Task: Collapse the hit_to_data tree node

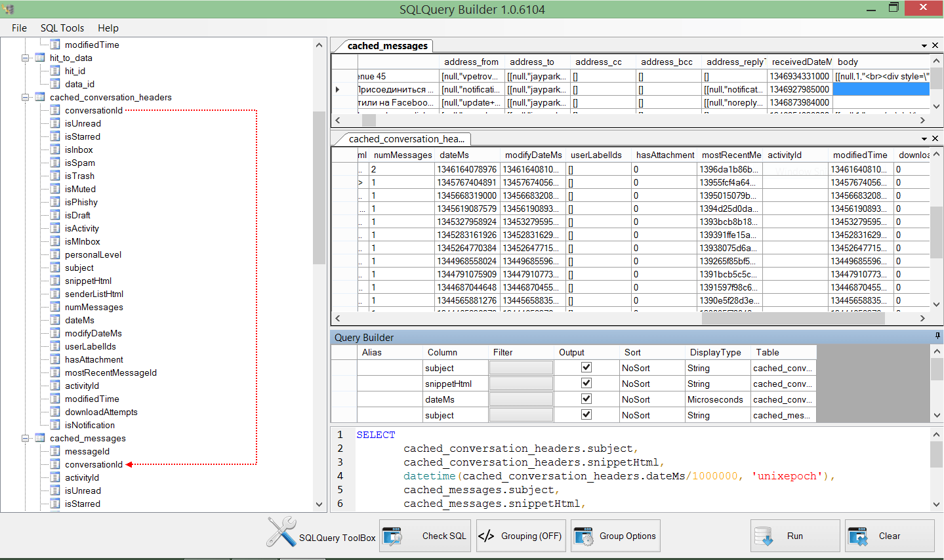Action: pyautogui.click(x=26, y=58)
